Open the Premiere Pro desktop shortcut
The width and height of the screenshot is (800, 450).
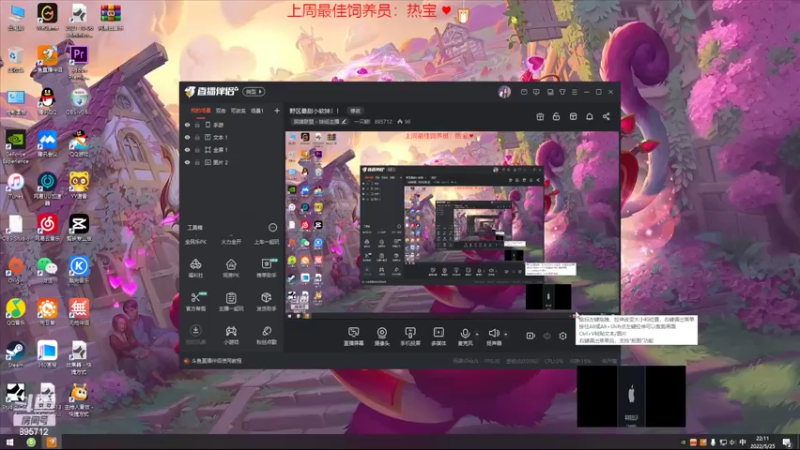79,61
